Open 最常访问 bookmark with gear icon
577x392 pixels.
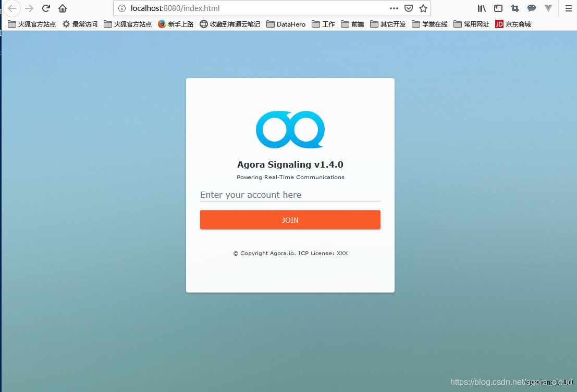[x=80, y=24]
